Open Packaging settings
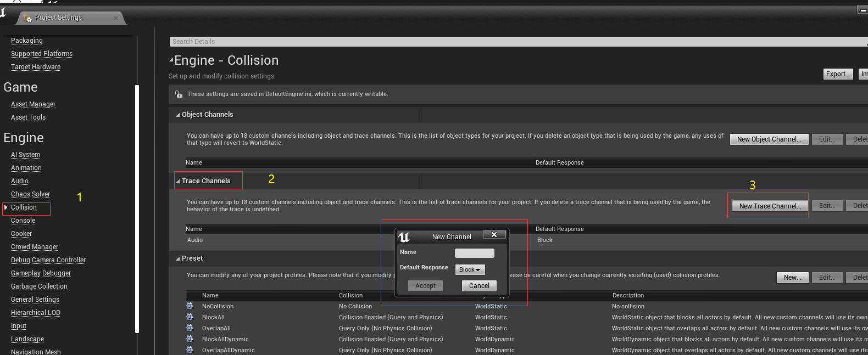 (x=27, y=41)
